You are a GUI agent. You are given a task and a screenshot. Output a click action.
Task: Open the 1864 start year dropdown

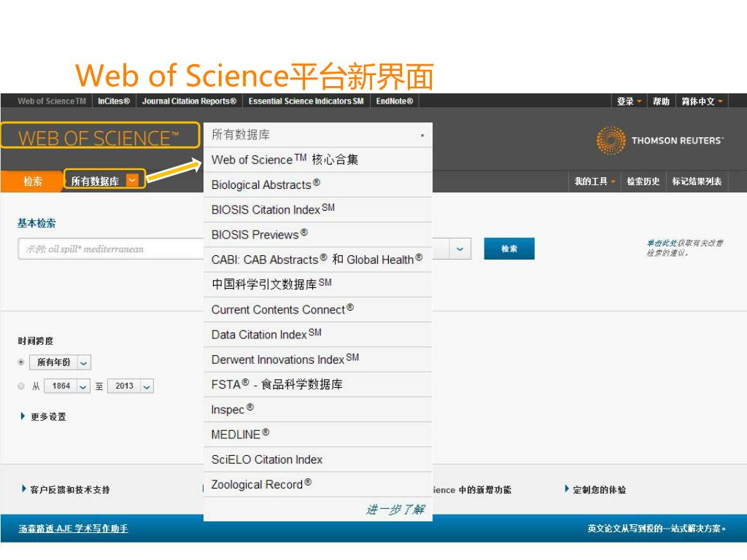click(67, 386)
